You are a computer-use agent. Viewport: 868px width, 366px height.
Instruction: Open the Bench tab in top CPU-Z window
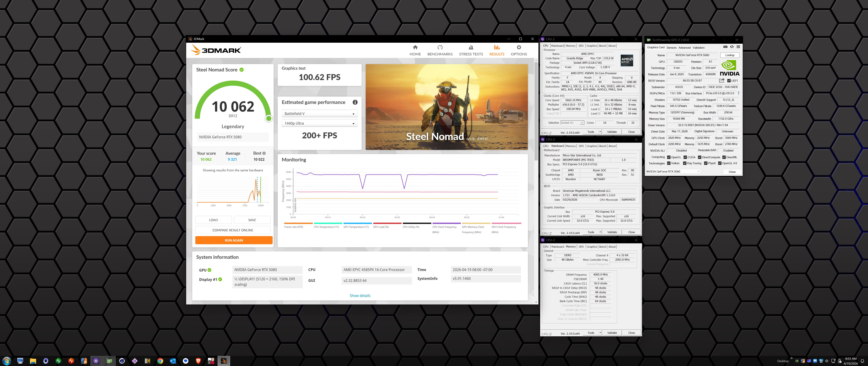pos(603,46)
